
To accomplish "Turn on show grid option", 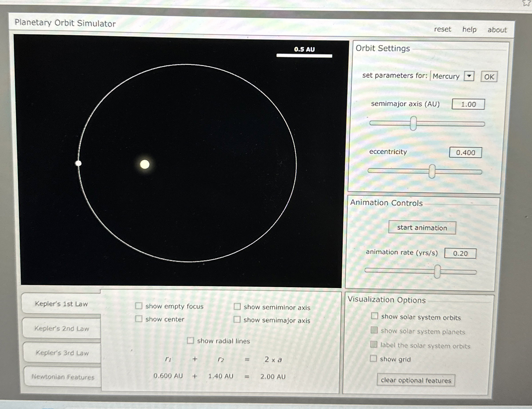I will click(x=373, y=358).
